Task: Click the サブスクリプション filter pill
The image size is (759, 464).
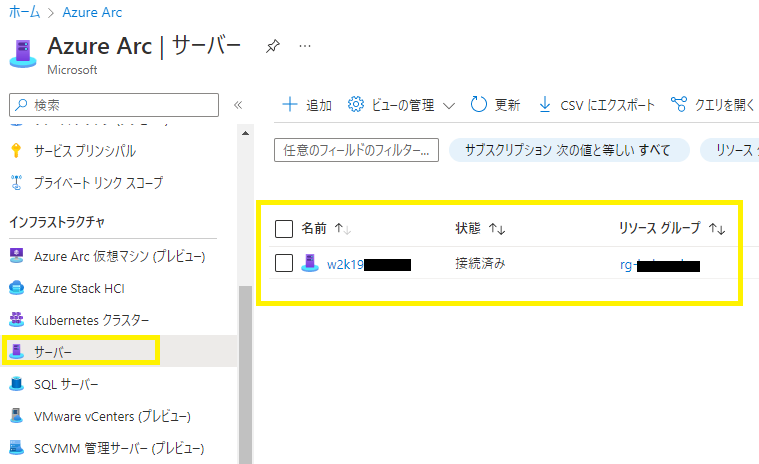Action: tap(569, 150)
